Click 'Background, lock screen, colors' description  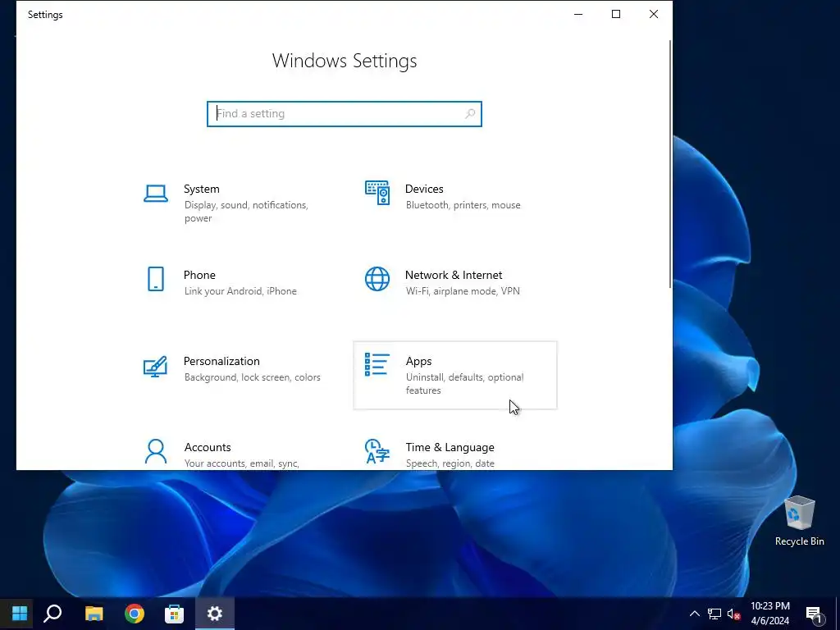click(253, 377)
